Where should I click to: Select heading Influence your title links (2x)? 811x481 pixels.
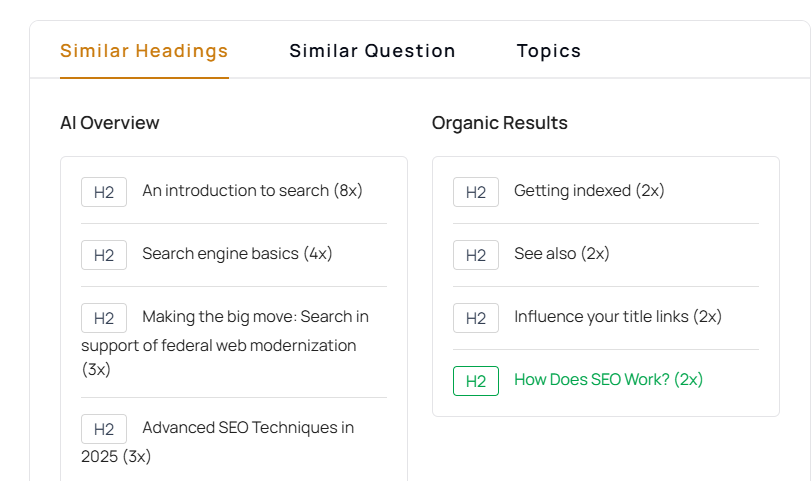[x=618, y=317]
